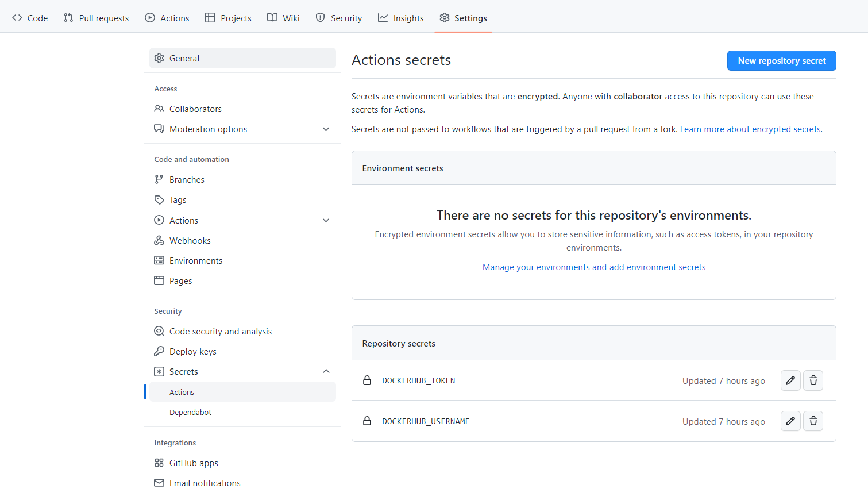Expand sidebar Actions submenu chevron

coord(326,220)
